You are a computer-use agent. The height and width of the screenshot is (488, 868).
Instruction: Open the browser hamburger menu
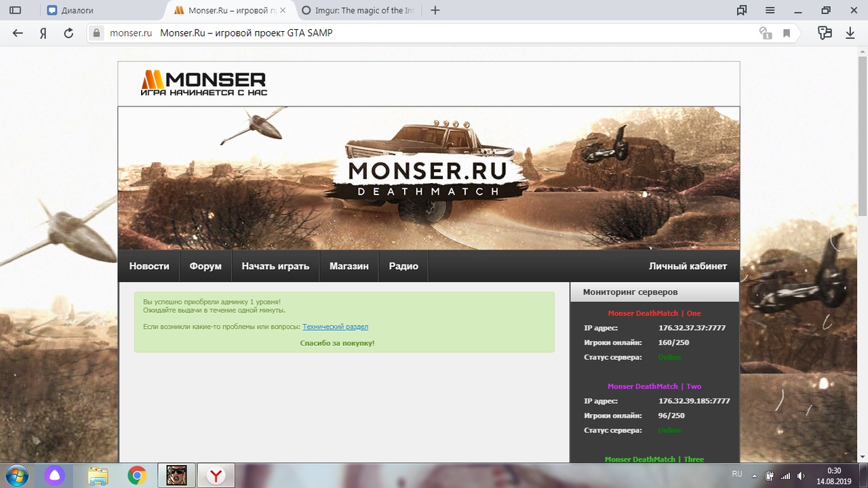[770, 10]
